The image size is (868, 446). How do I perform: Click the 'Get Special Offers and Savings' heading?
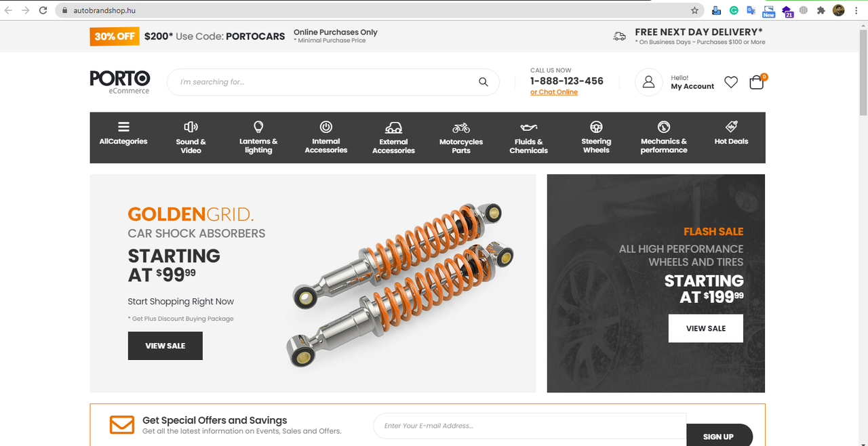point(215,420)
